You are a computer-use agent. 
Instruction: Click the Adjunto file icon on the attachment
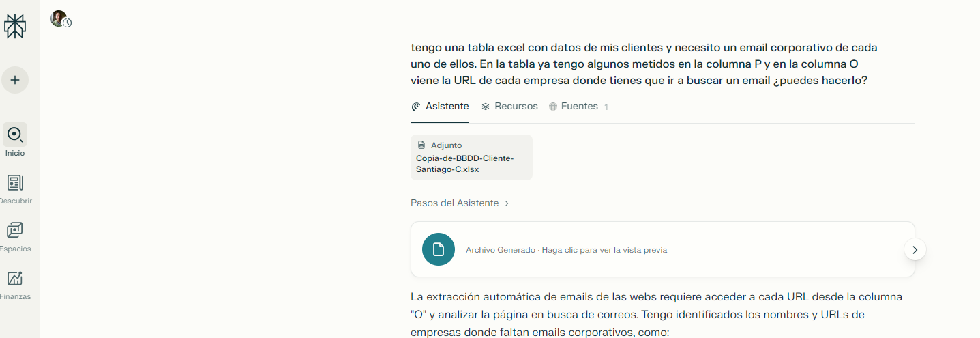click(x=421, y=145)
